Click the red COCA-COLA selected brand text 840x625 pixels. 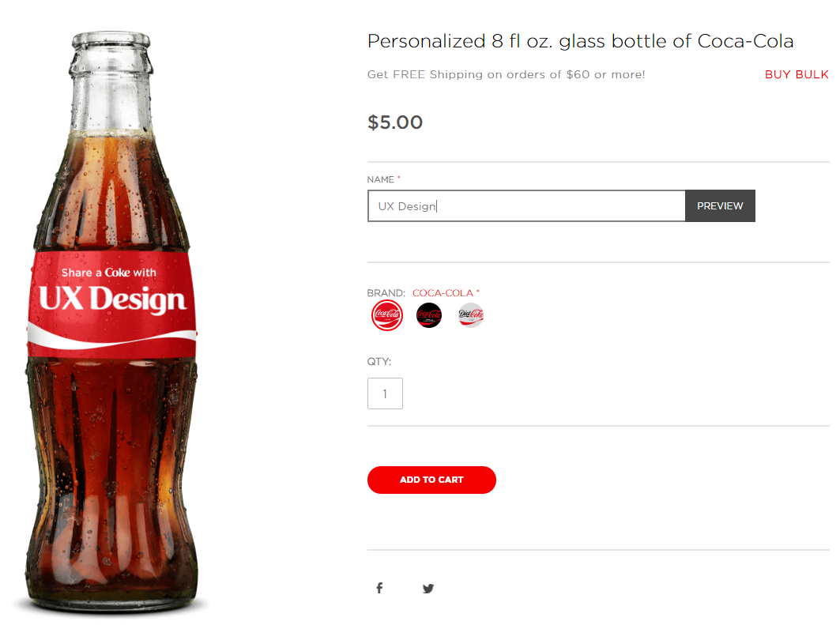pyautogui.click(x=443, y=293)
